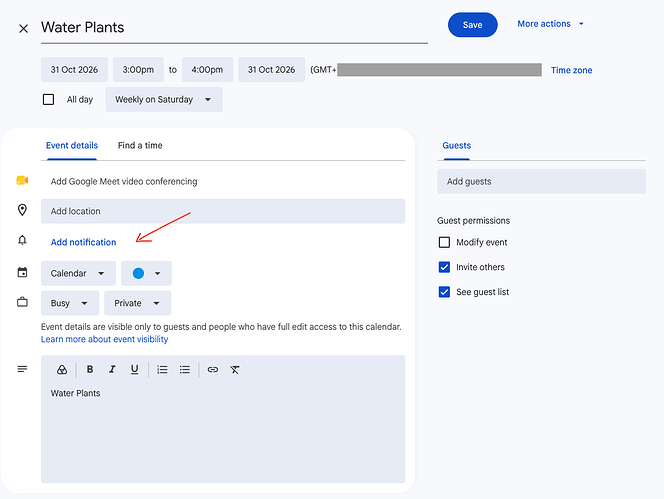
Task: Check the Modify event permission
Action: [444, 242]
